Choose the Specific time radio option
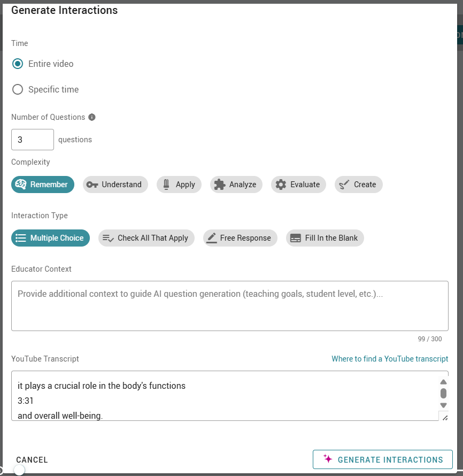The image size is (463, 476). (x=18, y=89)
